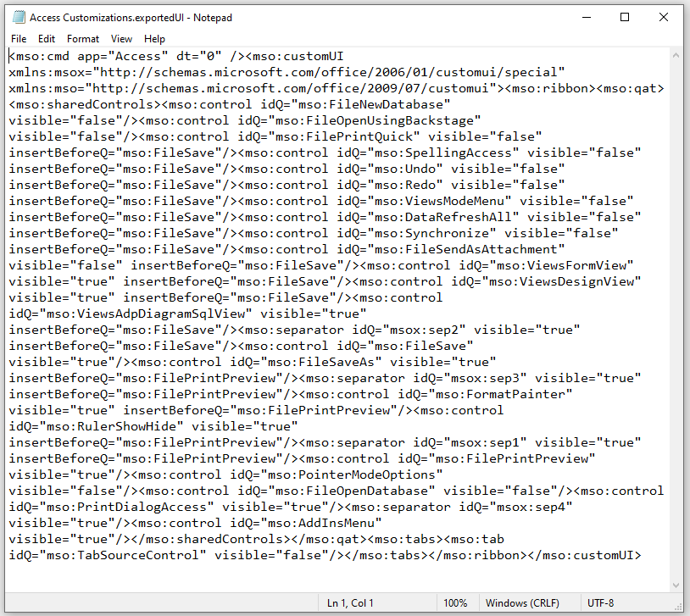690x616 pixels.
Task: Click the text "mso:ViewsFormView"
Action: 561,265
